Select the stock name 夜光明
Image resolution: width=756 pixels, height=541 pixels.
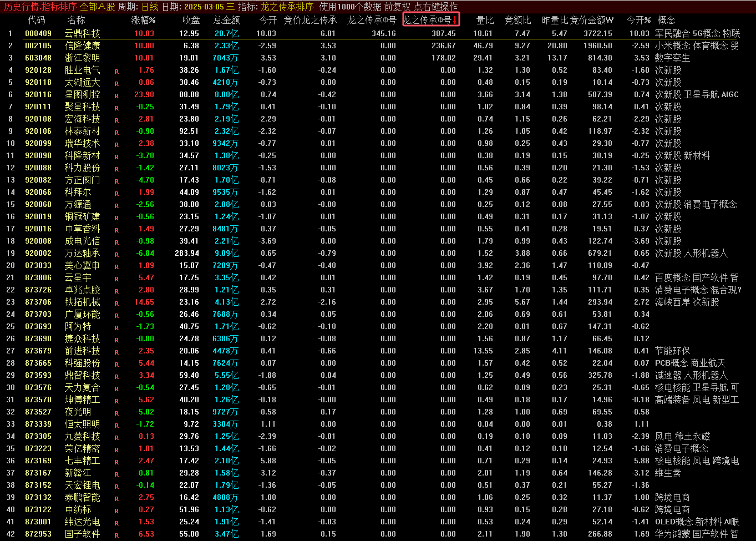click(78, 412)
